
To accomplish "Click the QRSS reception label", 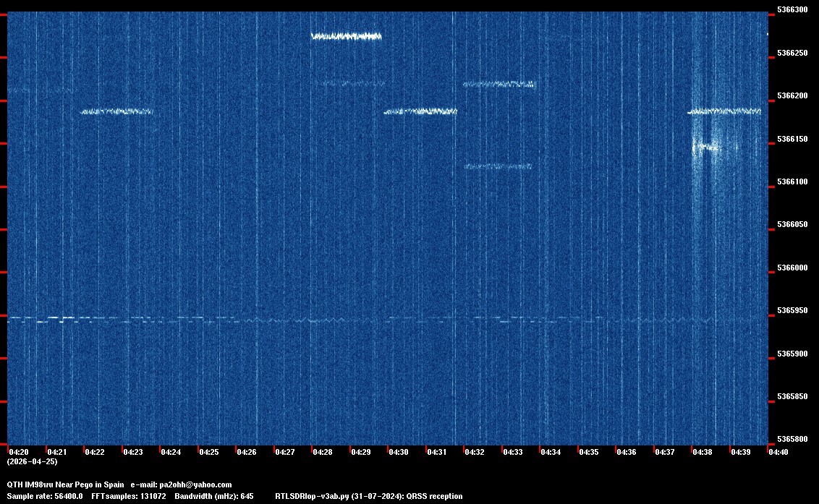I will [434, 496].
